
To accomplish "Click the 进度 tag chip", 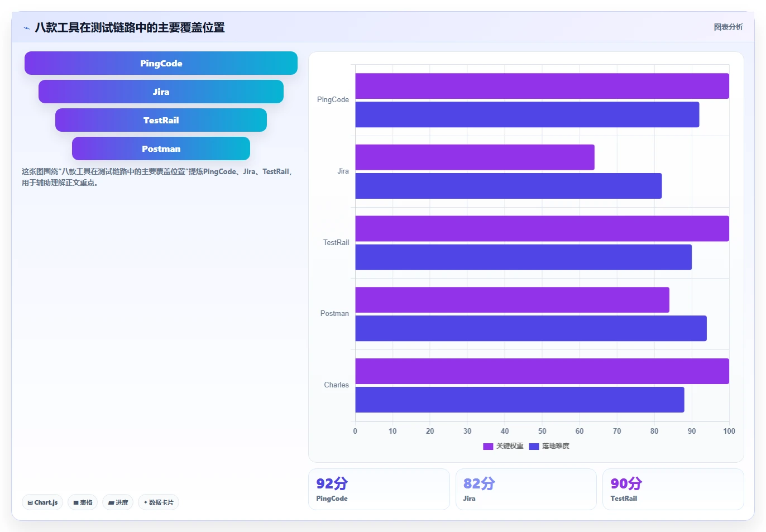I will click(118, 502).
